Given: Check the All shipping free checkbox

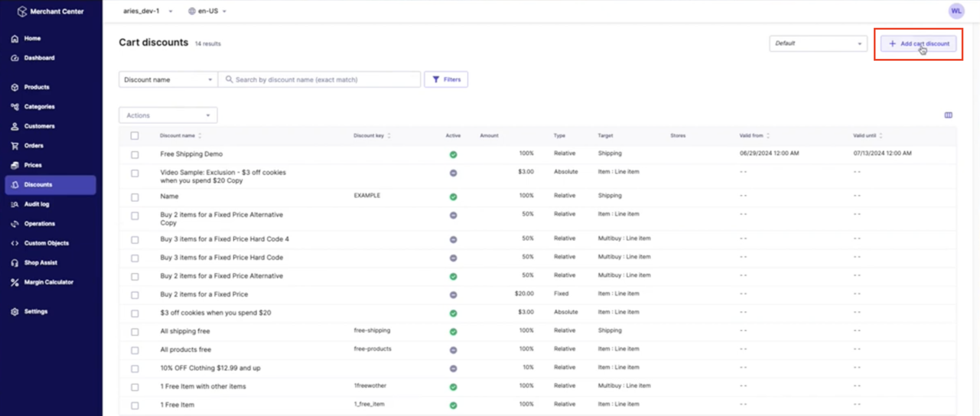Looking at the screenshot, I should [135, 332].
